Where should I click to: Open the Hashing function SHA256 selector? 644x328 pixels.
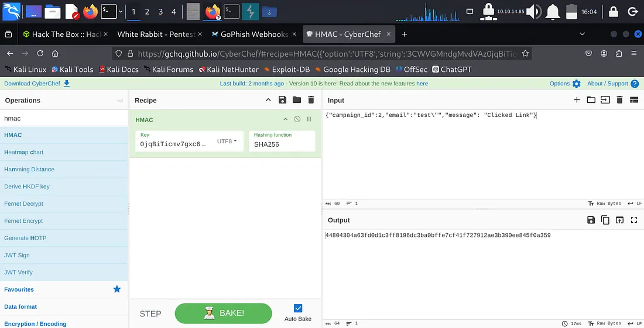point(282,141)
